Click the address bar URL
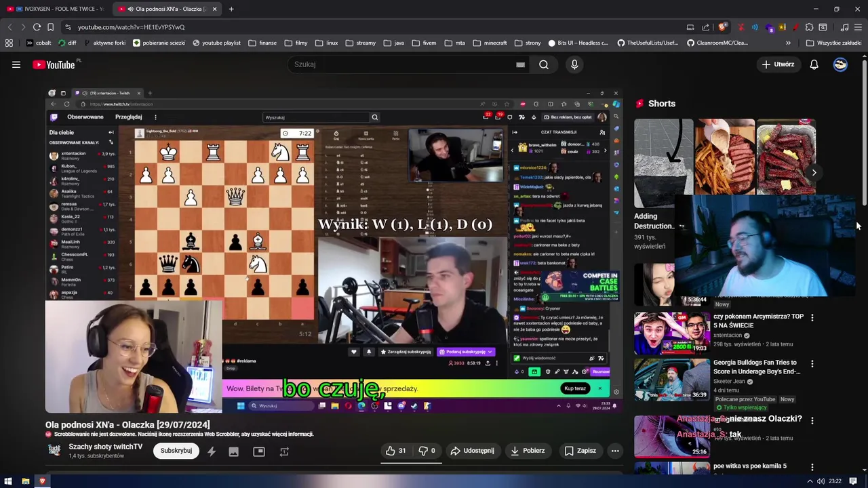868x488 pixels. 131,27
